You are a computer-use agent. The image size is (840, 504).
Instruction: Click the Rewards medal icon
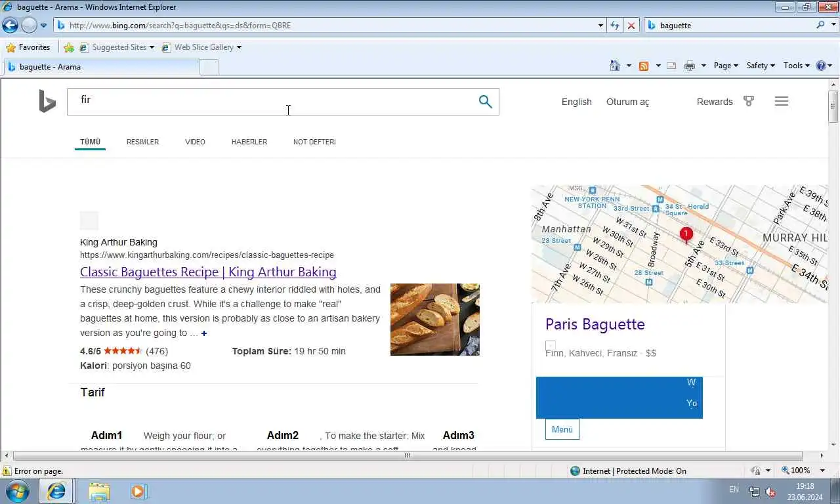pyautogui.click(x=749, y=102)
